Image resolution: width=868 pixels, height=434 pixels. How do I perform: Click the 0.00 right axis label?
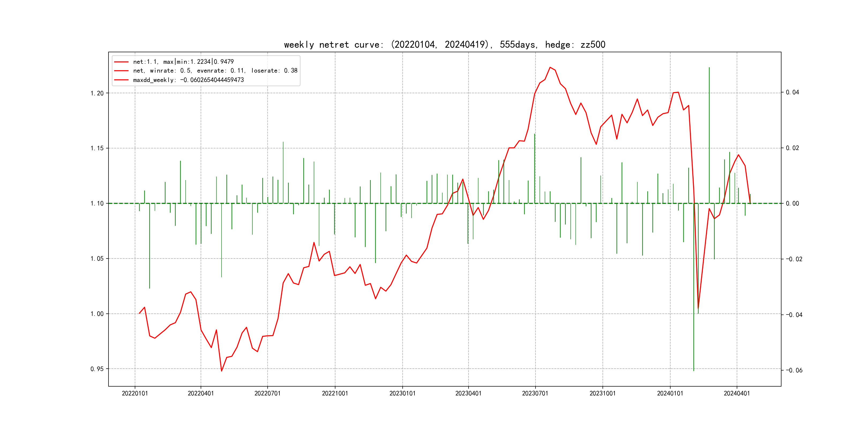(792, 204)
